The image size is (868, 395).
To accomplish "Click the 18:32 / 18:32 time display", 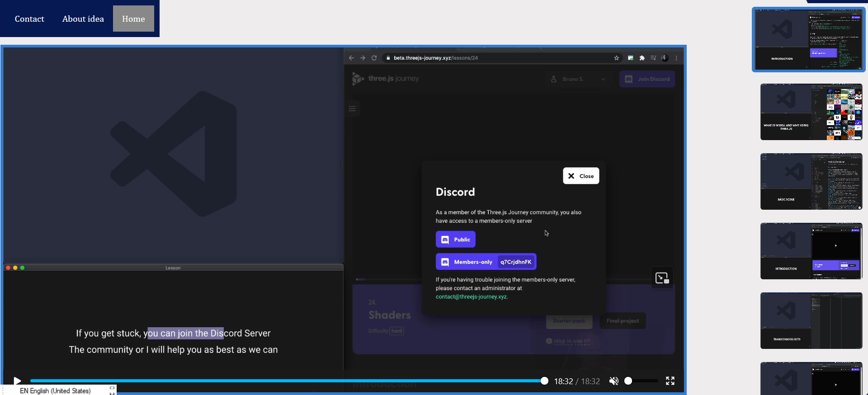I will tap(577, 381).
